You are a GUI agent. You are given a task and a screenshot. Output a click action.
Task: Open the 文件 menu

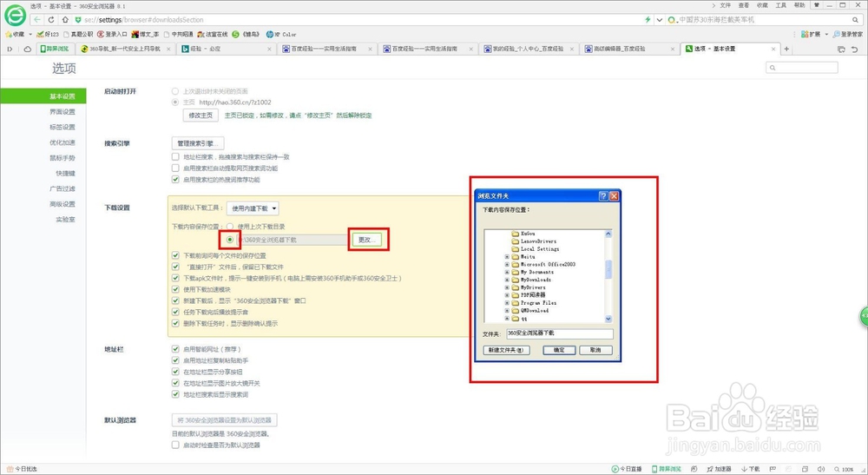[x=725, y=5]
